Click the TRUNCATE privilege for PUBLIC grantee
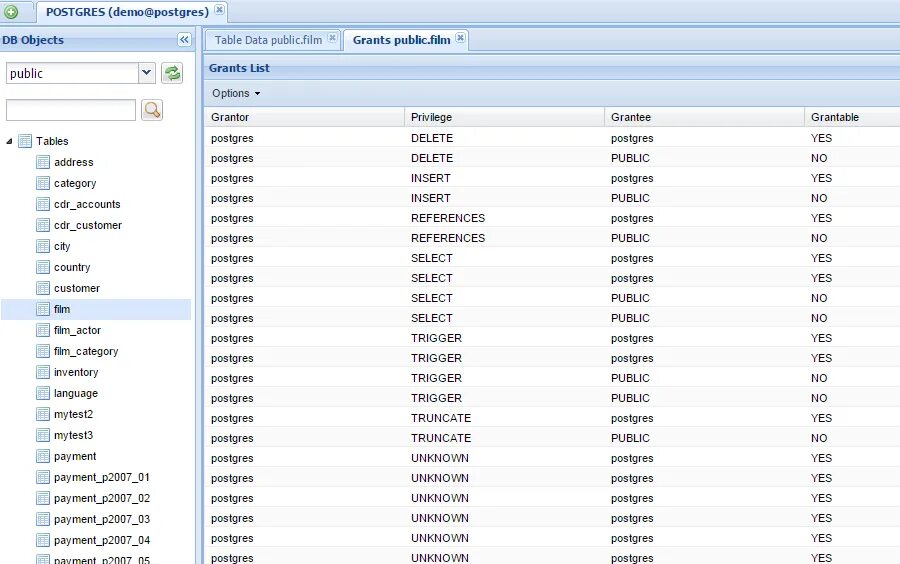 pyautogui.click(x=441, y=438)
